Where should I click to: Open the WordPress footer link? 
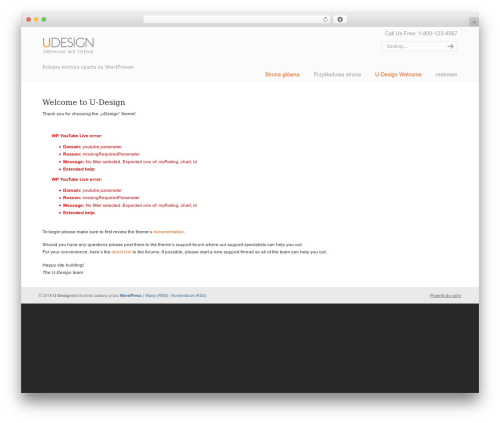tap(131, 296)
